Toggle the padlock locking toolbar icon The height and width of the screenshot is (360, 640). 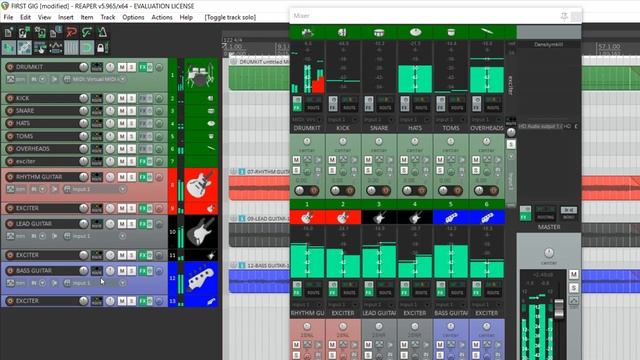click(x=102, y=48)
